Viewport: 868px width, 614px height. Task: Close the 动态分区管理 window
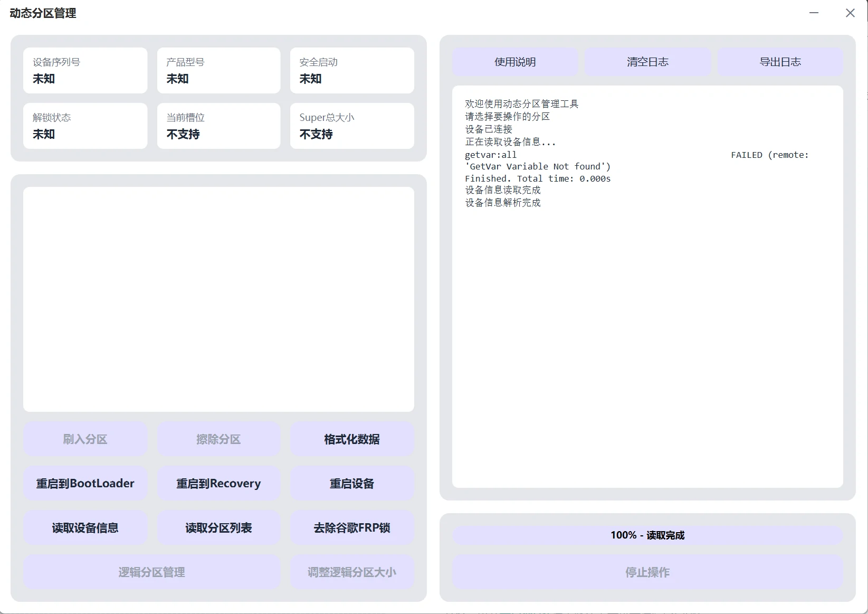[850, 13]
